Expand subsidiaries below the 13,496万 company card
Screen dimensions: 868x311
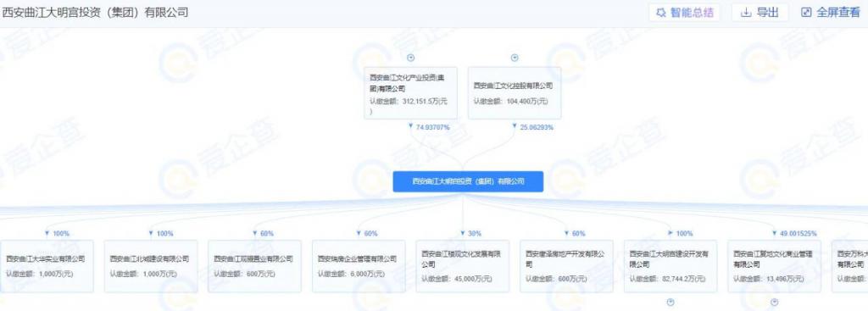click(775, 303)
